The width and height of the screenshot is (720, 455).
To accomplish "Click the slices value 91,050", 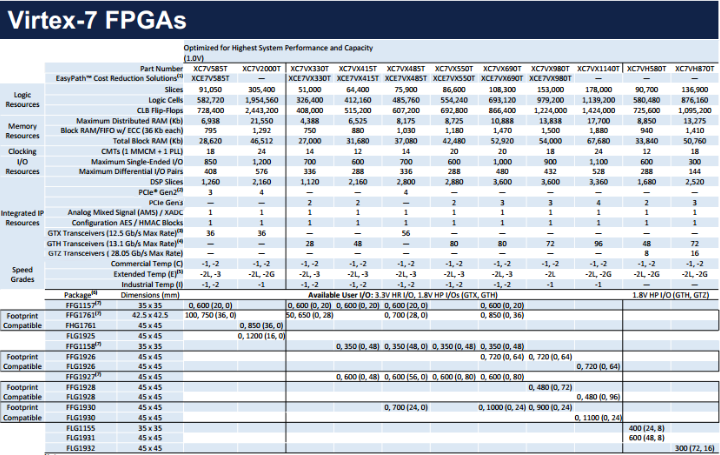I will 210,90.
